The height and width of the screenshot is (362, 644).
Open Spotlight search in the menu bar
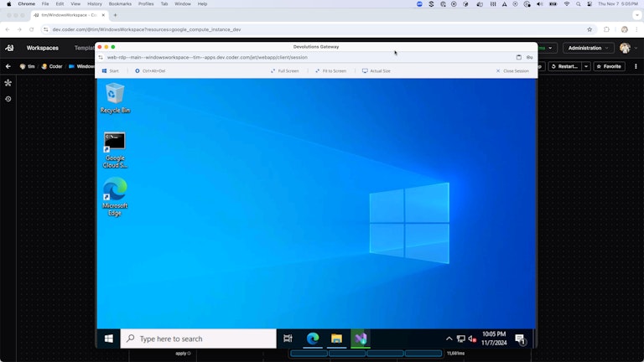tap(579, 3)
